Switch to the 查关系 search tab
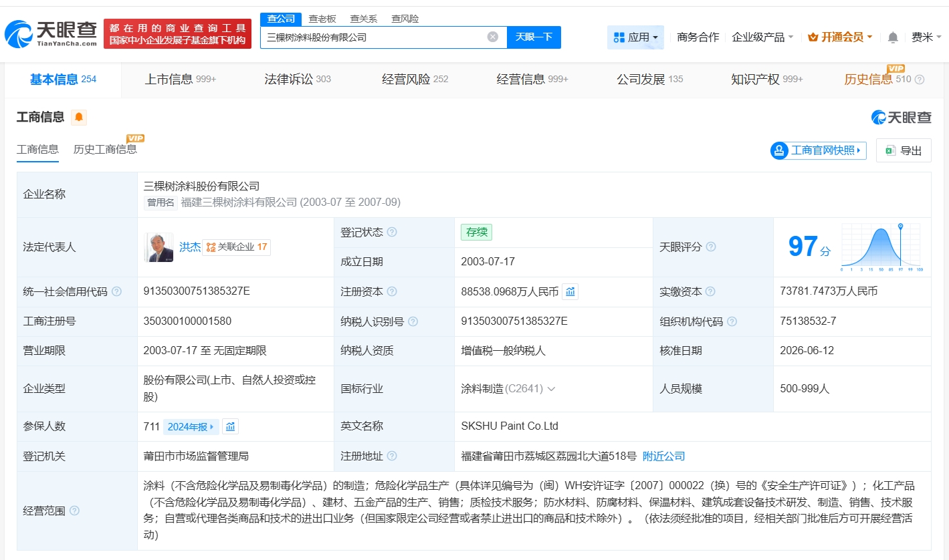Screen dimensions: 949x560 coord(364,19)
